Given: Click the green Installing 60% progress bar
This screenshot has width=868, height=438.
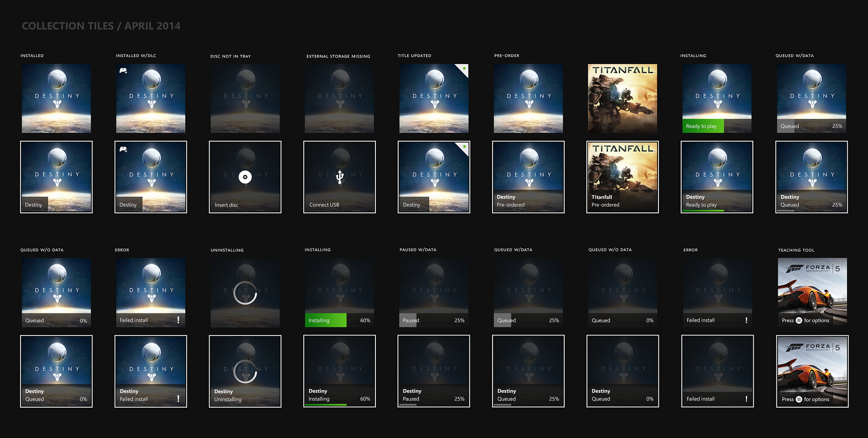Looking at the screenshot, I should point(326,320).
